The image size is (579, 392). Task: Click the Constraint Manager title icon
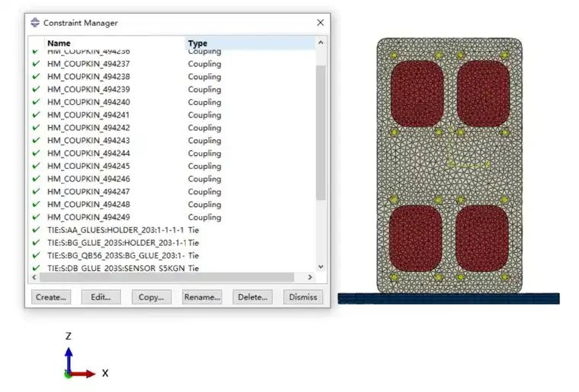point(35,23)
